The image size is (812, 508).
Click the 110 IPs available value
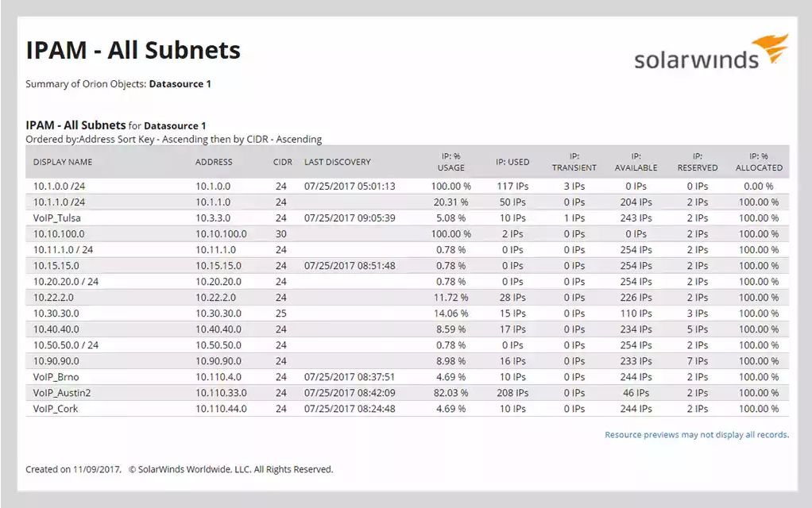pyautogui.click(x=636, y=314)
